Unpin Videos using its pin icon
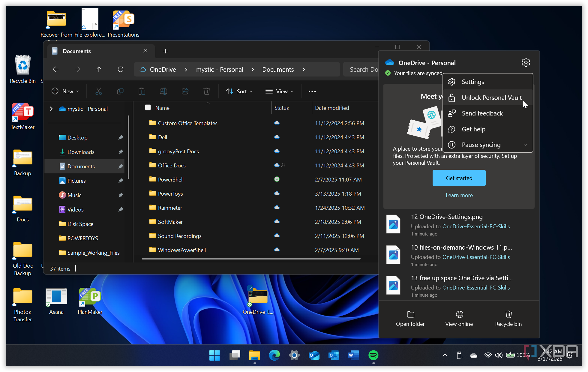 (x=121, y=209)
